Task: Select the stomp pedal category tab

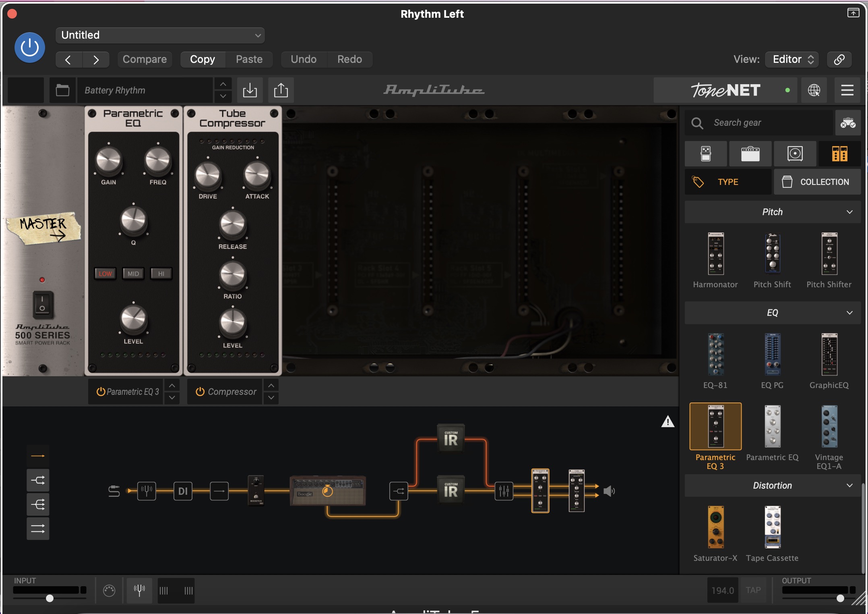Action: pos(706,153)
